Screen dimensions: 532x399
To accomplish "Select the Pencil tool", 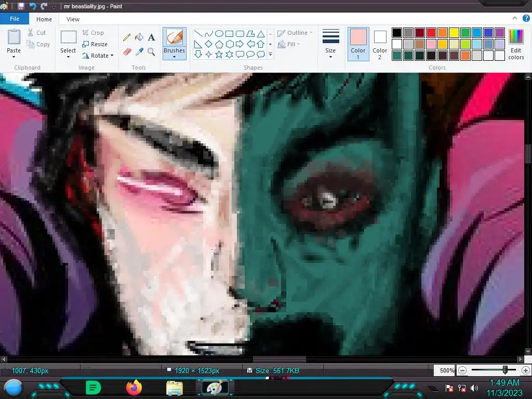I will tap(127, 37).
